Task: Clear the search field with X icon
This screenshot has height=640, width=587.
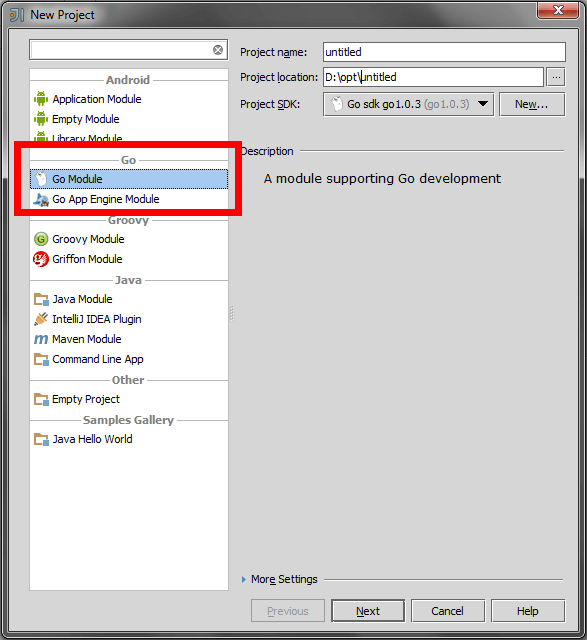Action: click(218, 50)
